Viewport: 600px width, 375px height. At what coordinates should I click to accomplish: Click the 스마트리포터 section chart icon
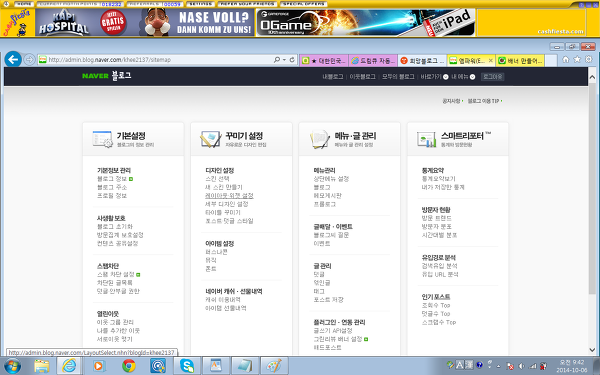pyautogui.click(x=427, y=139)
